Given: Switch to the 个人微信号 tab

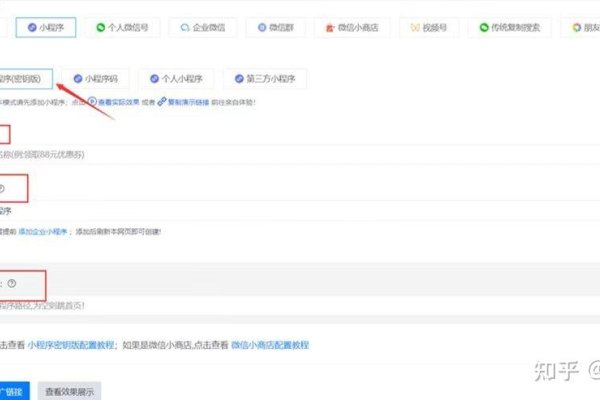Looking at the screenshot, I should tap(122, 28).
